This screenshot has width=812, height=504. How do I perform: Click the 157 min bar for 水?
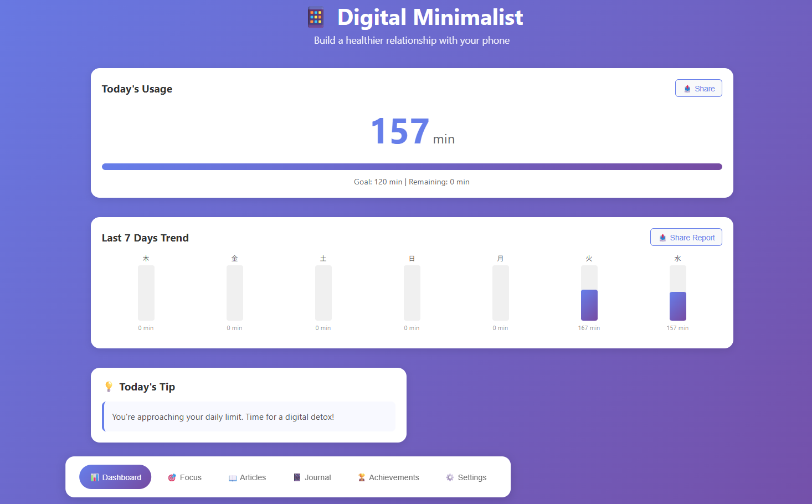coord(677,305)
